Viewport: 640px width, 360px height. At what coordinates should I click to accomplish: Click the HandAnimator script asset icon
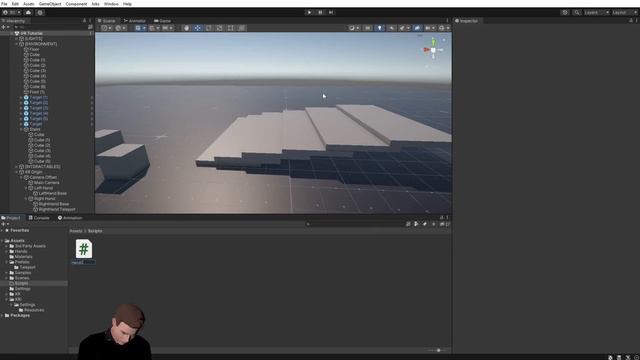pyautogui.click(x=84, y=249)
